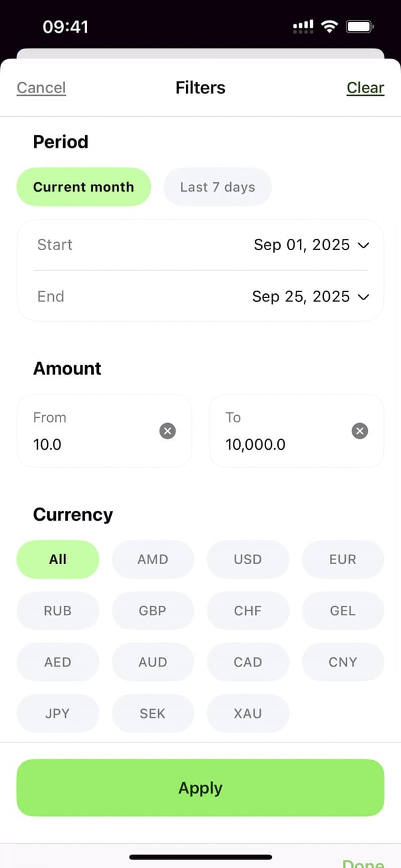Image resolution: width=401 pixels, height=868 pixels.
Task: Filter by JPY currency
Action: point(58,714)
